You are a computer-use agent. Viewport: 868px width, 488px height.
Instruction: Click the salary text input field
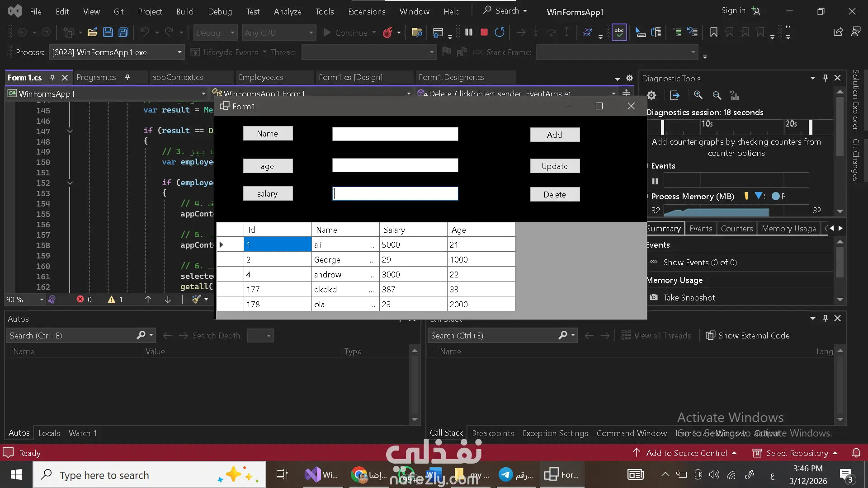tap(395, 194)
